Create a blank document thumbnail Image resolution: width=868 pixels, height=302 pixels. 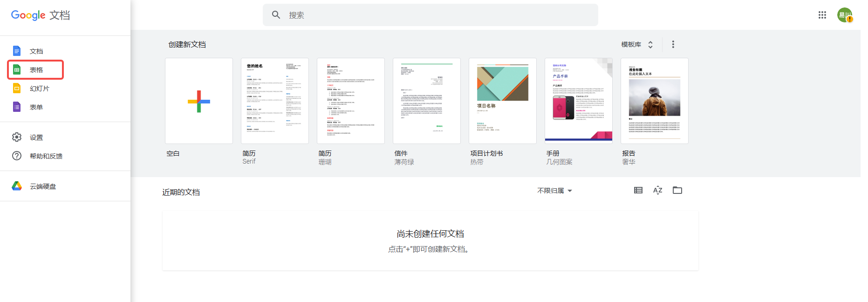(x=199, y=101)
